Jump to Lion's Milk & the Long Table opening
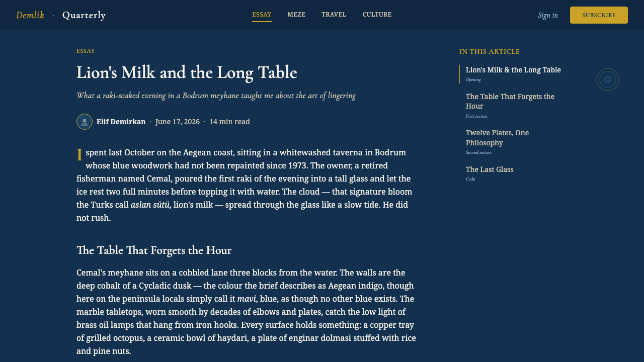This screenshot has height=362, width=644. tap(513, 74)
